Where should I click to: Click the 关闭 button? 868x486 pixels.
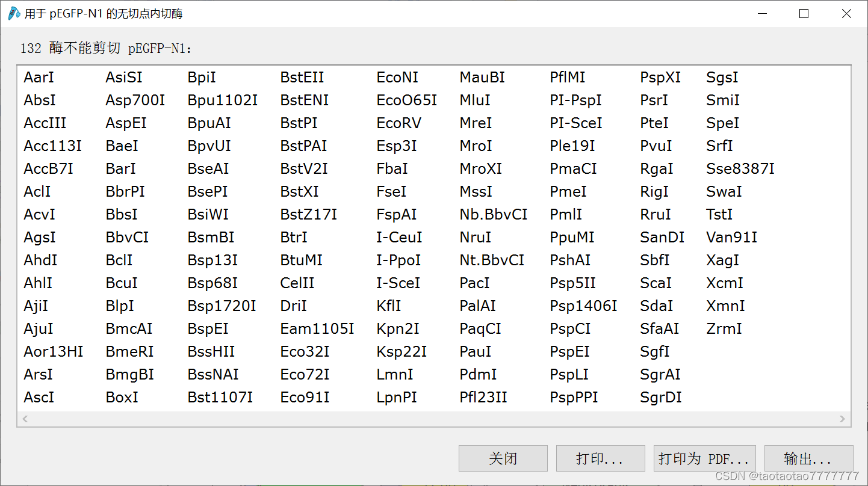tap(503, 459)
